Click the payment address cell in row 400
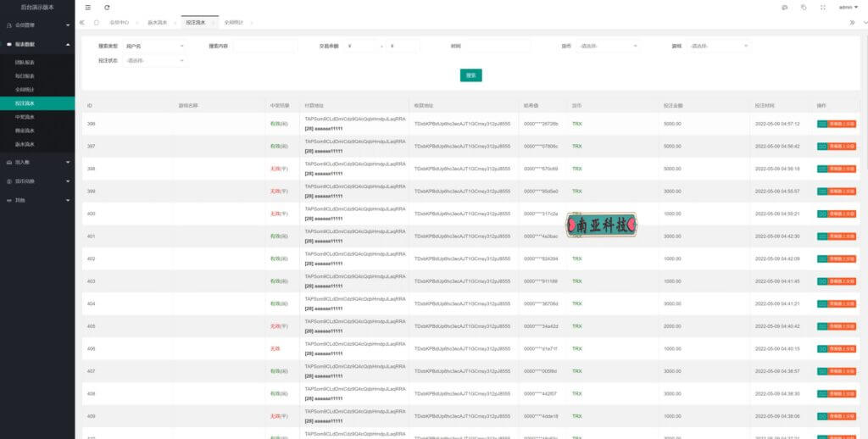 pos(355,214)
